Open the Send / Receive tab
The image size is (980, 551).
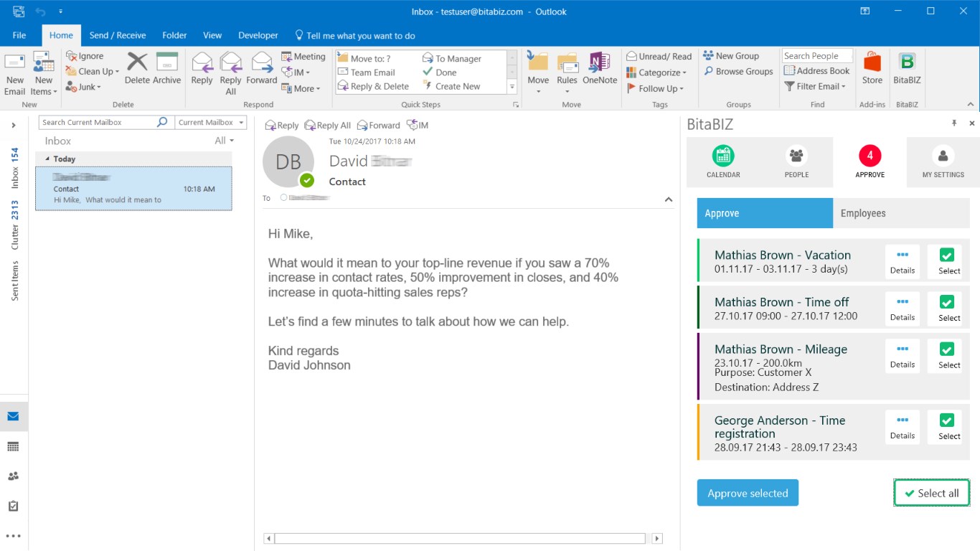point(118,35)
